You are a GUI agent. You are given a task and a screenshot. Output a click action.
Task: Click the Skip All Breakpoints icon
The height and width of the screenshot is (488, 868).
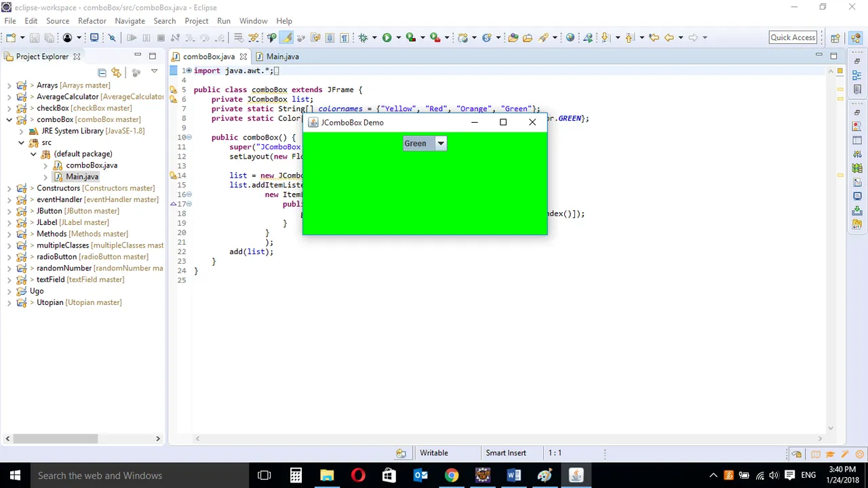(113, 38)
